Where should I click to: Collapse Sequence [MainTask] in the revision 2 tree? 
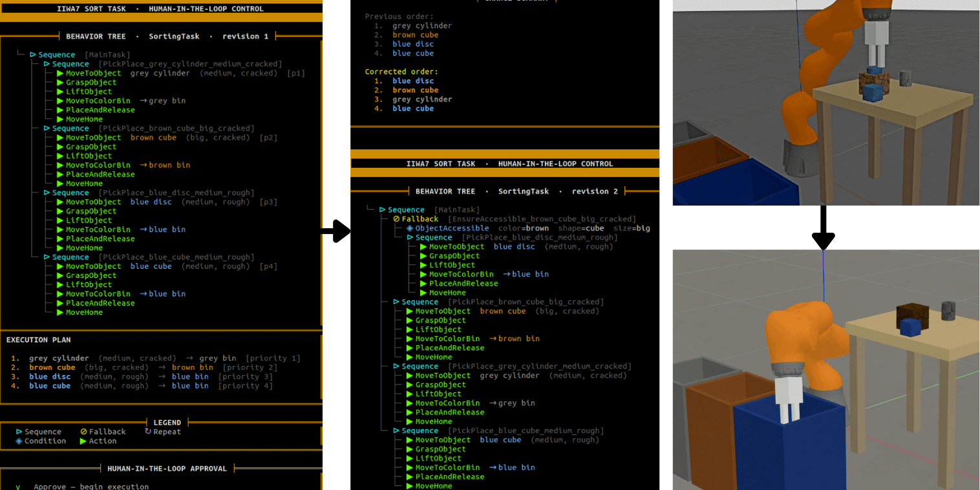tap(383, 210)
